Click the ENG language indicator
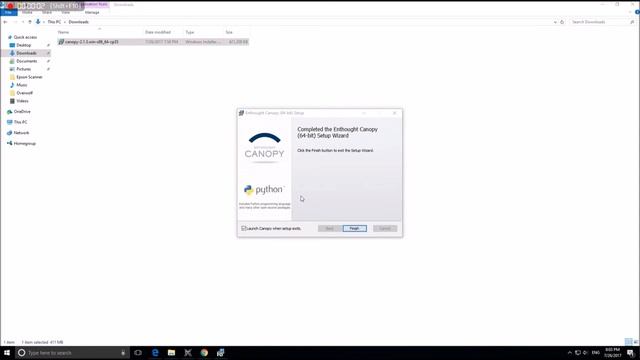Image resolution: width=640 pixels, height=360 pixels. click(x=596, y=353)
